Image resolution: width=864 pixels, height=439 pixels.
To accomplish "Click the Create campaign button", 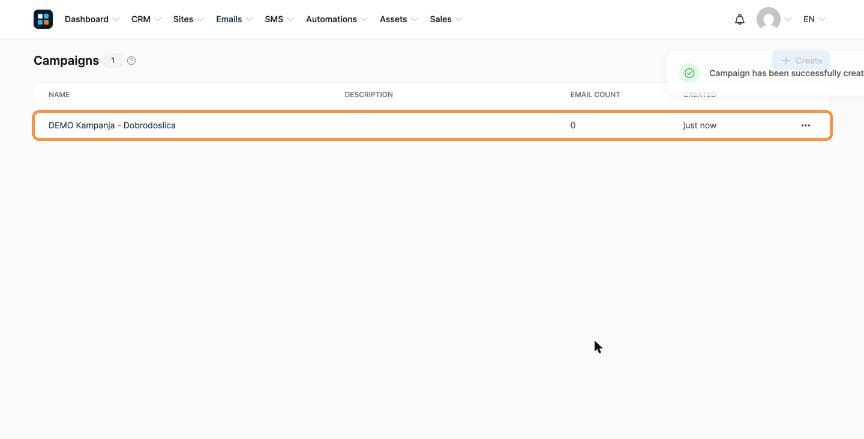I will (801, 61).
